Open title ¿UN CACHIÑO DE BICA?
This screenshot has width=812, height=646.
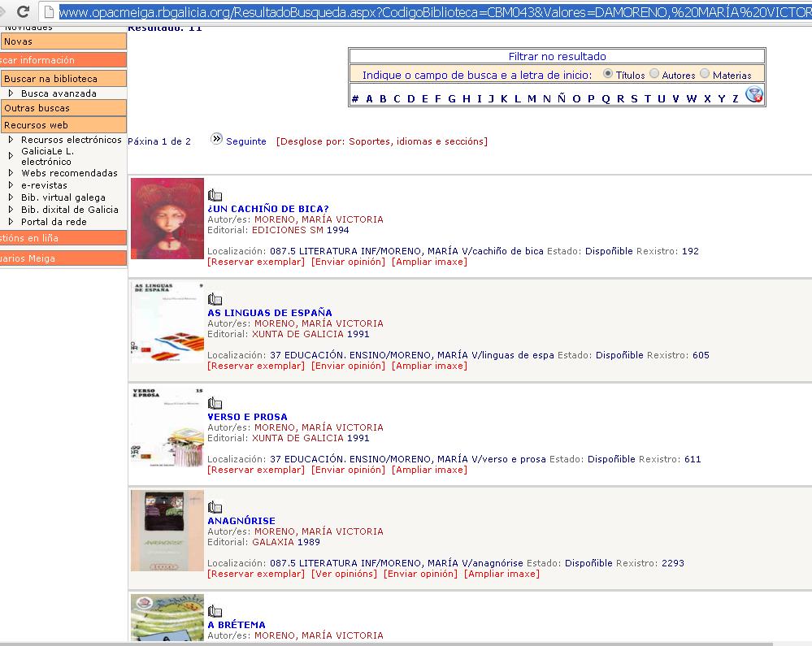tap(268, 209)
